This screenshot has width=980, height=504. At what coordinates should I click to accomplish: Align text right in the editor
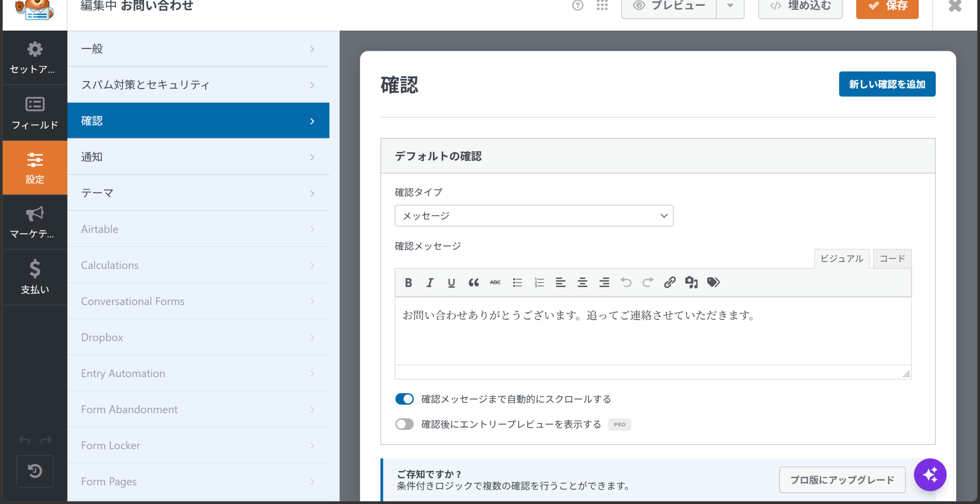[x=604, y=282]
